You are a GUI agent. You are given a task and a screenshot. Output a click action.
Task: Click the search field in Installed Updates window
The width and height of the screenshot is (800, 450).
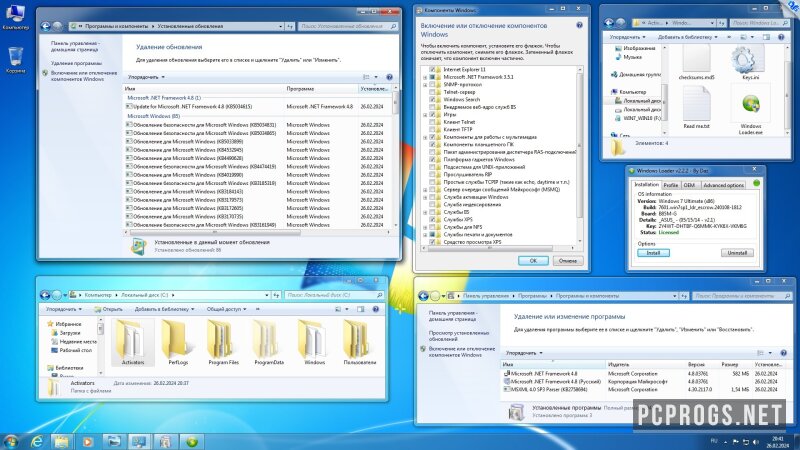tap(348, 26)
